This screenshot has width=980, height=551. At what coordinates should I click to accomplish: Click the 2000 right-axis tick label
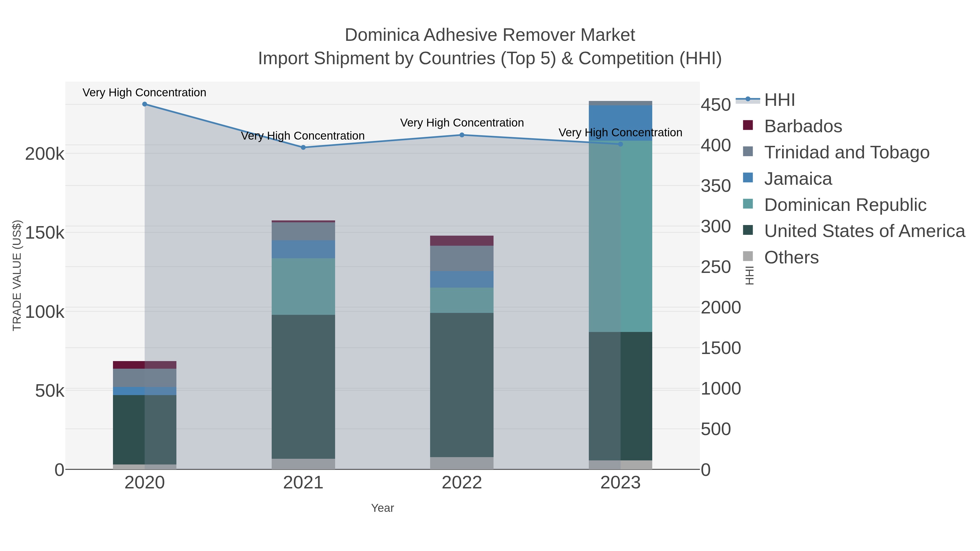(x=721, y=308)
